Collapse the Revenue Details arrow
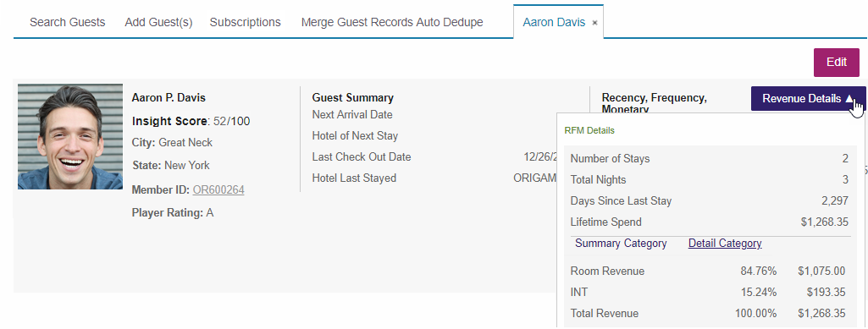868x329 pixels. pos(849,98)
